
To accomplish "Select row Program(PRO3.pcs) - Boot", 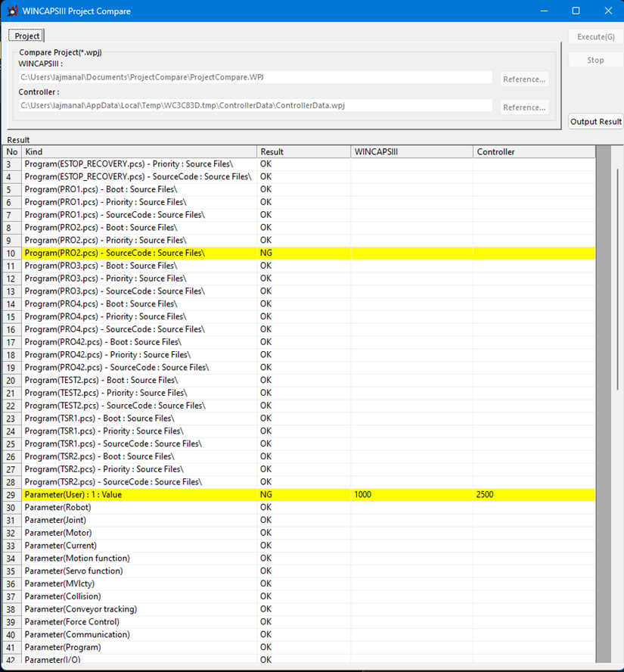I will click(299, 266).
